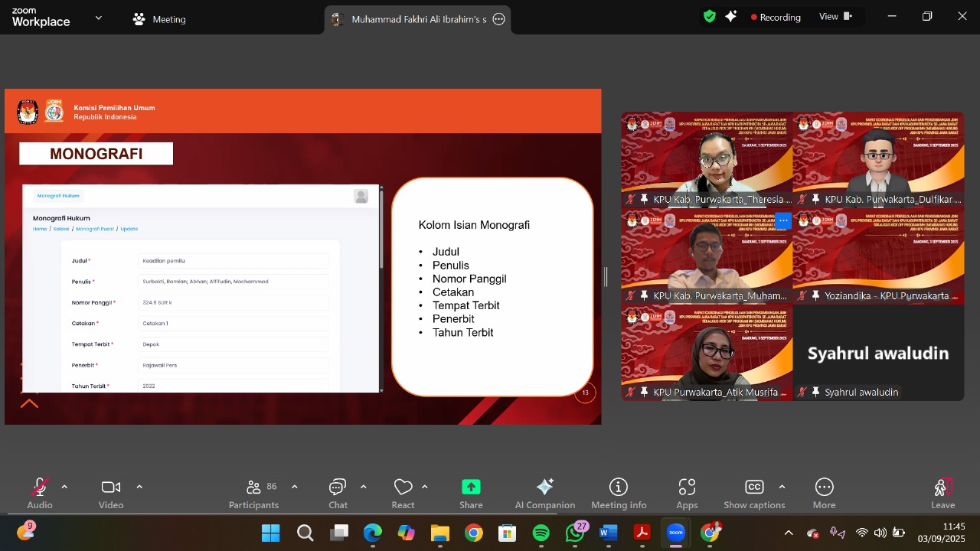
Task: Leave the meeting
Action: click(x=942, y=493)
